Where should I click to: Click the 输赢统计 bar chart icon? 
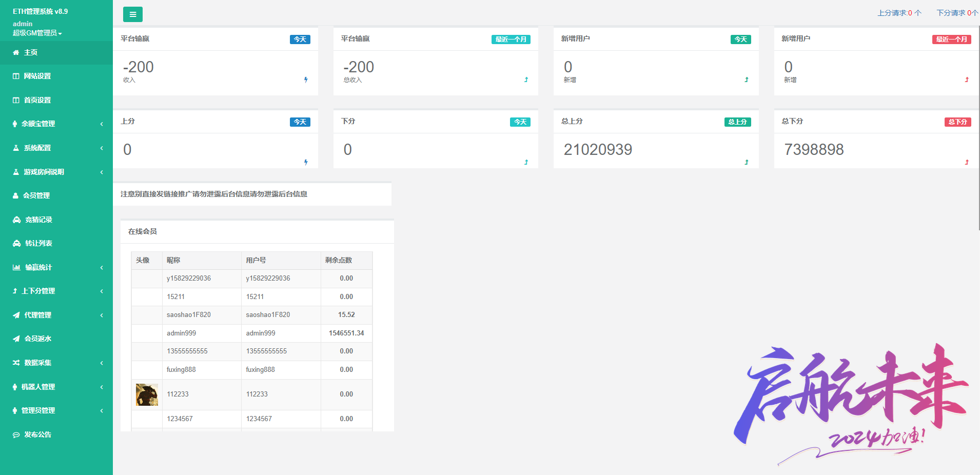[x=16, y=267]
